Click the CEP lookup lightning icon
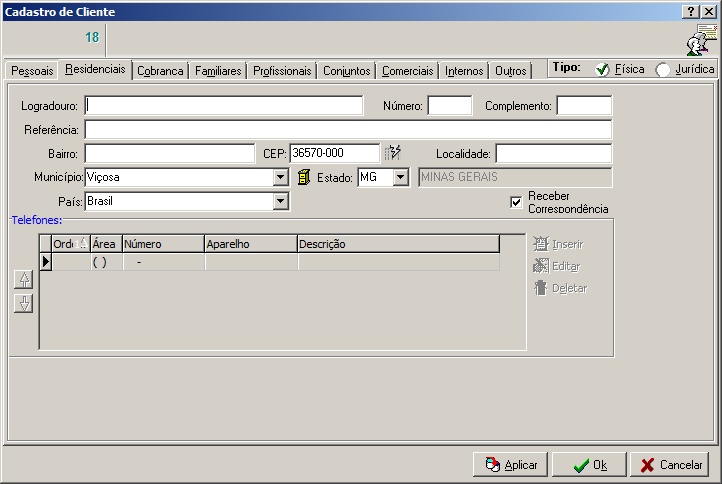Screen dimensions: 722x484 (x=393, y=153)
